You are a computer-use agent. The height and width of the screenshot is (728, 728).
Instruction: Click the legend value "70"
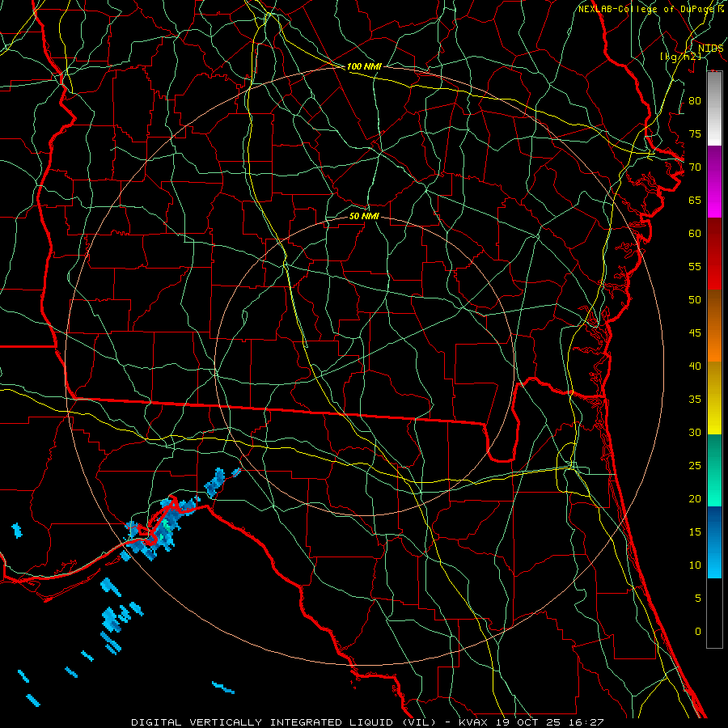[695, 167]
